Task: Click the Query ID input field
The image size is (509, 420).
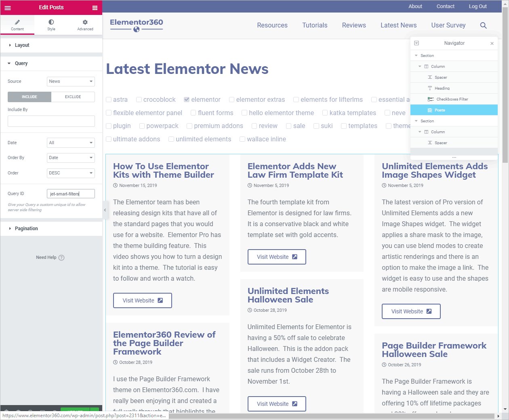Action: coord(71,194)
